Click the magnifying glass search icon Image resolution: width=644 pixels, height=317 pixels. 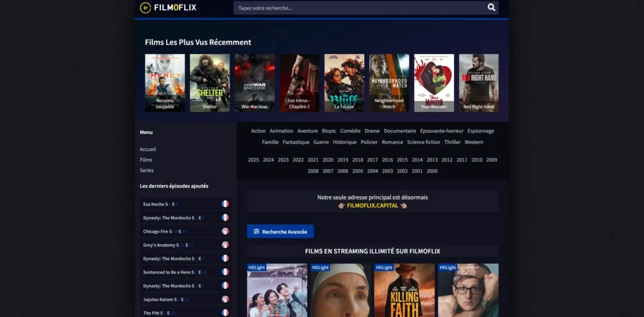tap(491, 8)
